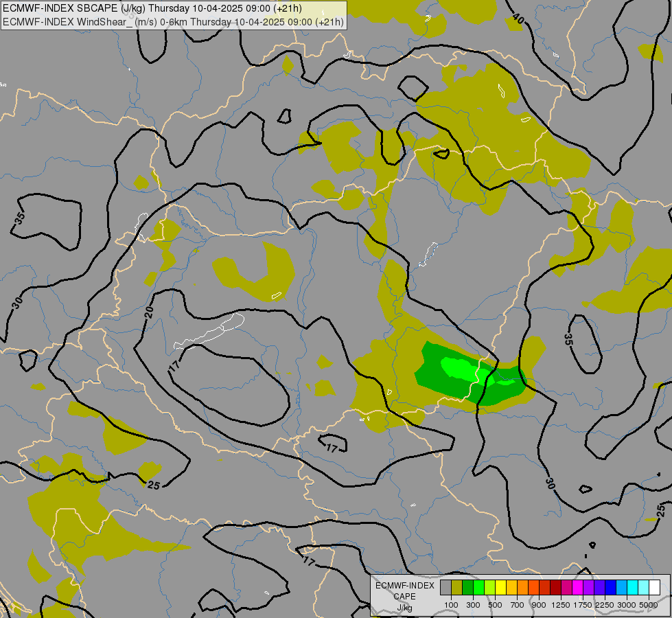The width and height of the screenshot is (672, 618).
Task: Click the ECMWF-INDEX label in legend
Action: 405,586
